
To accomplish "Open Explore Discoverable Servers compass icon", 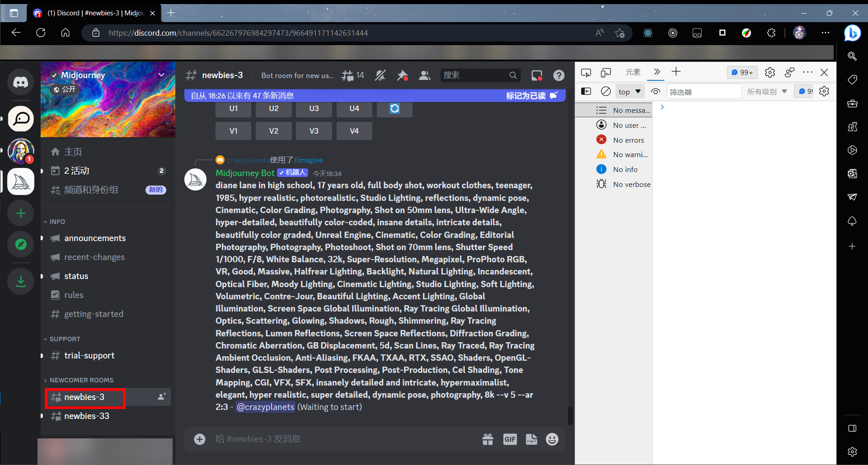I will [x=20, y=244].
